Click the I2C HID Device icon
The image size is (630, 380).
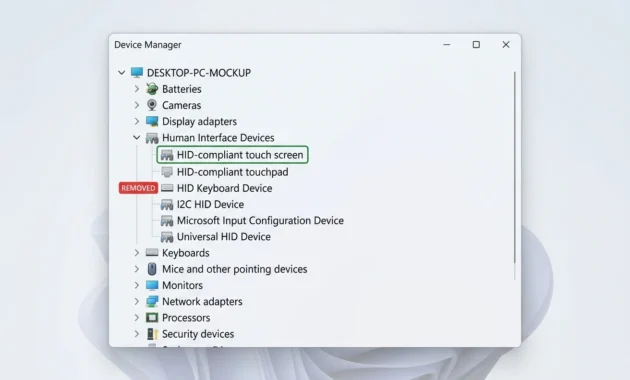pyautogui.click(x=167, y=204)
